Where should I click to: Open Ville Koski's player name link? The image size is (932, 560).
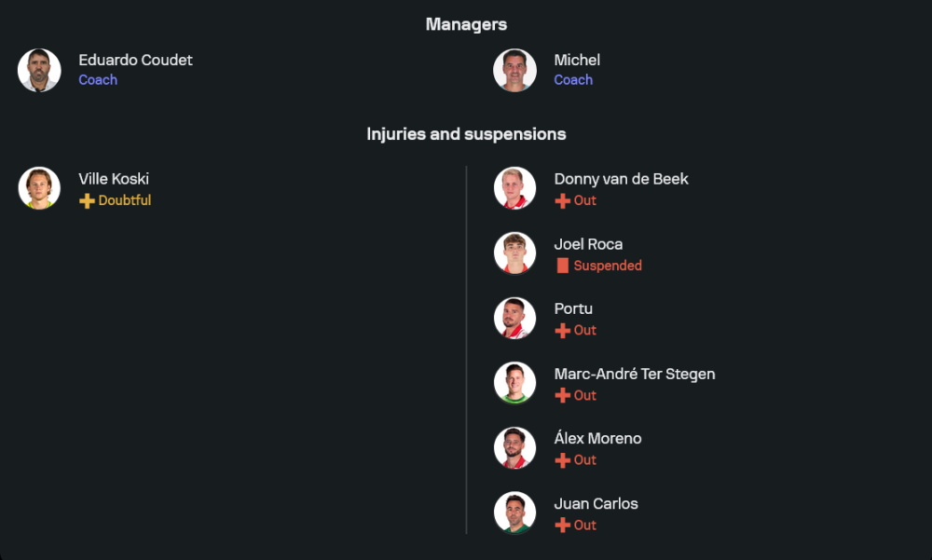(114, 179)
